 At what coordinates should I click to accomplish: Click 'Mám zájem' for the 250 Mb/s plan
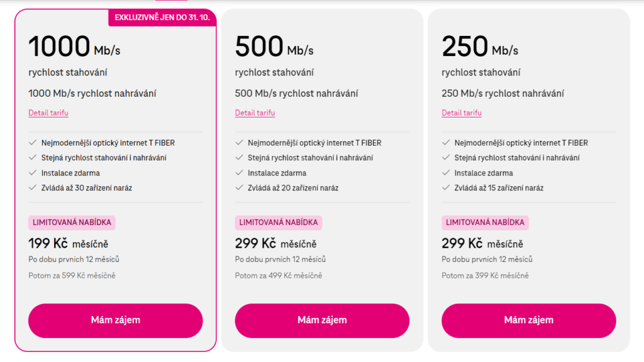(528, 321)
